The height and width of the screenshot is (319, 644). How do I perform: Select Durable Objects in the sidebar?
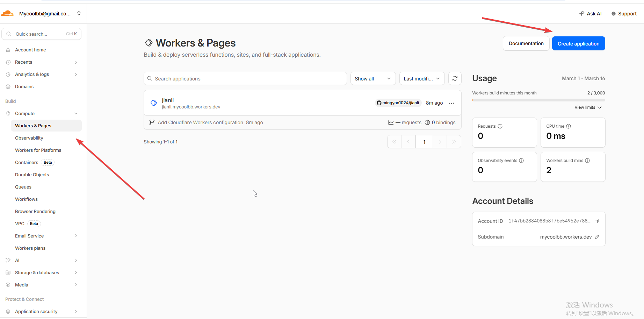point(32,175)
